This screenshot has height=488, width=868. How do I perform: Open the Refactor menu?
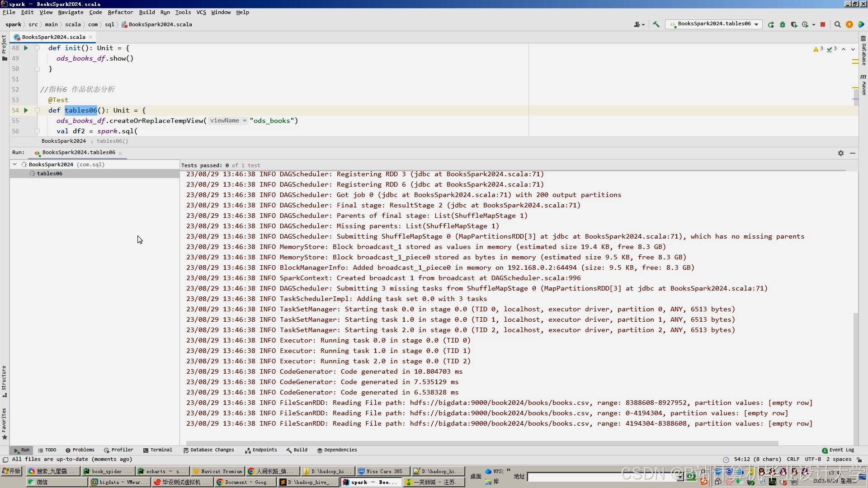(x=120, y=12)
